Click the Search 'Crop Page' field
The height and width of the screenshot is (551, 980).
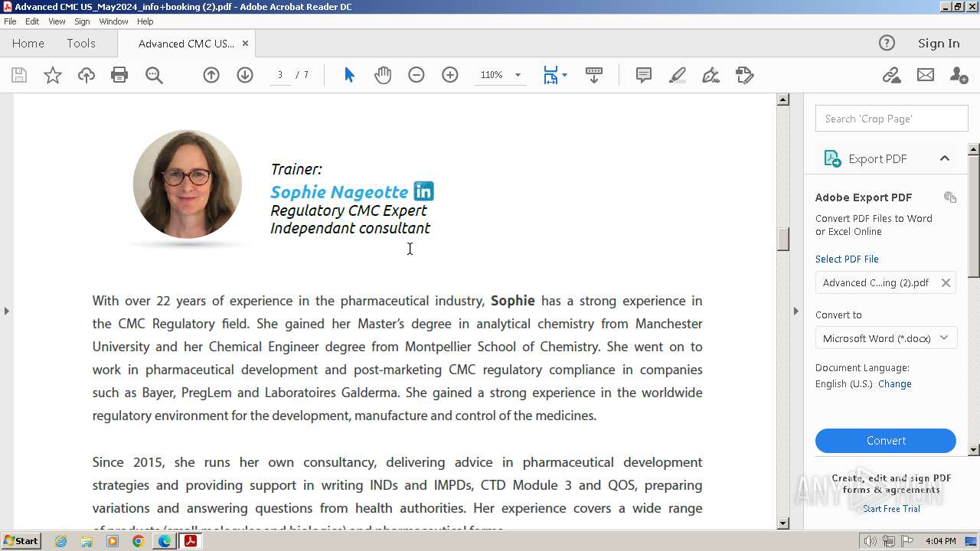click(891, 119)
